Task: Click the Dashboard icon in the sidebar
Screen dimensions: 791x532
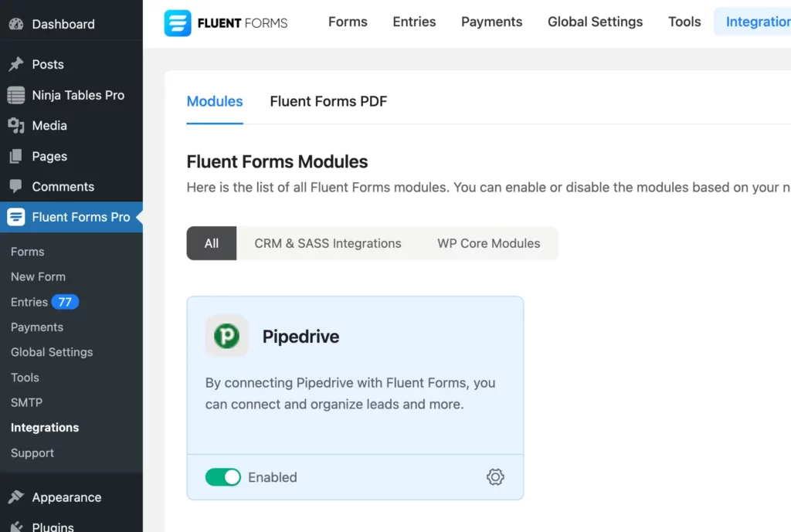Action: coord(17,24)
